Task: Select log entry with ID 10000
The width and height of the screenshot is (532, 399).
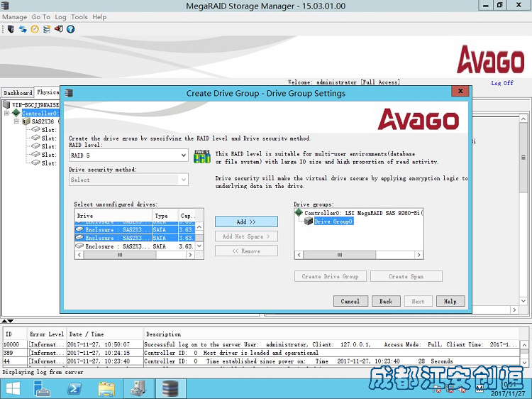Action: (x=261, y=344)
